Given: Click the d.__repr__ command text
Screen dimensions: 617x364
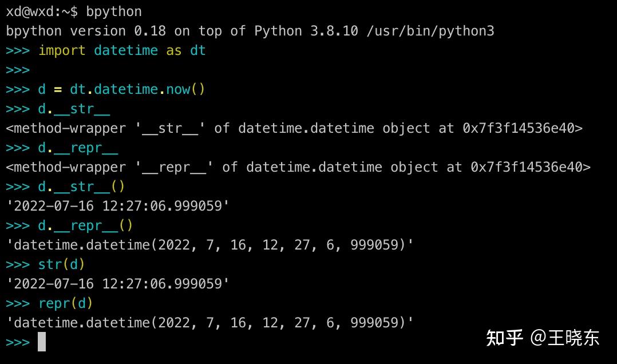Looking at the screenshot, I should point(77,148).
